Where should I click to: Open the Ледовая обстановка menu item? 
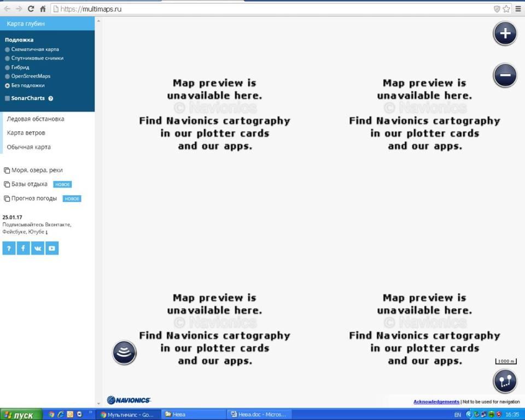coord(36,119)
